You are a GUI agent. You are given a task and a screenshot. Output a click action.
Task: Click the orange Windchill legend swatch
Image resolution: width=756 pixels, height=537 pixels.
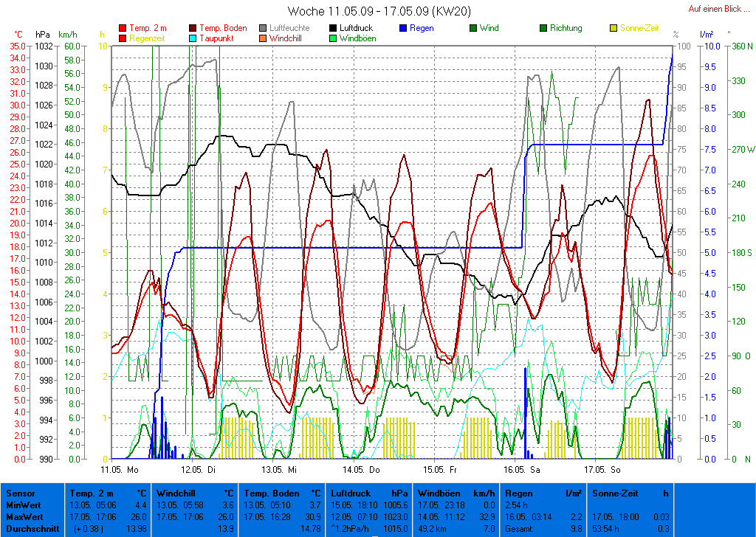(x=263, y=38)
